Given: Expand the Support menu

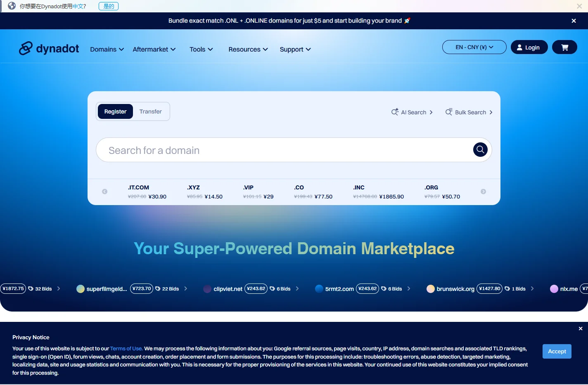Looking at the screenshot, I should [x=295, y=49].
